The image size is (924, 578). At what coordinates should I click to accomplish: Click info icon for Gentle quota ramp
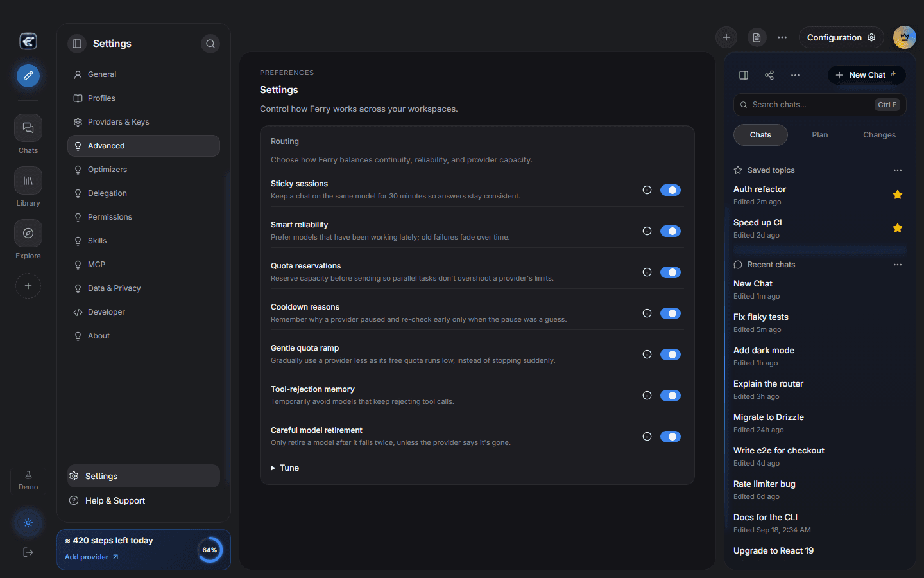647,355
